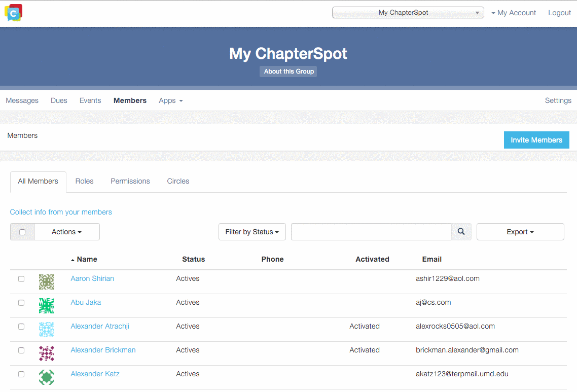Image resolution: width=577 pixels, height=392 pixels.
Task: Click the Logout link
Action: pyautogui.click(x=559, y=13)
